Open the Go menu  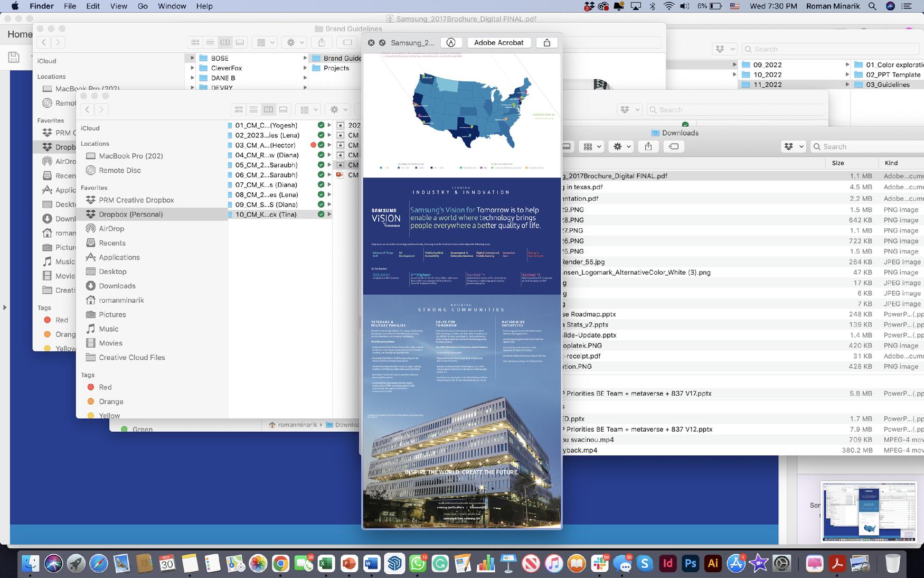point(143,6)
